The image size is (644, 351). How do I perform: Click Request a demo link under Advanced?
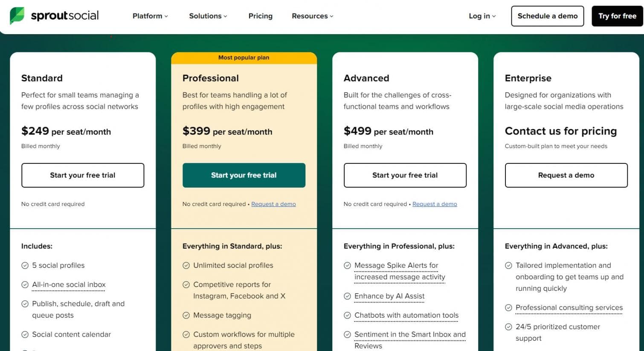pos(435,204)
